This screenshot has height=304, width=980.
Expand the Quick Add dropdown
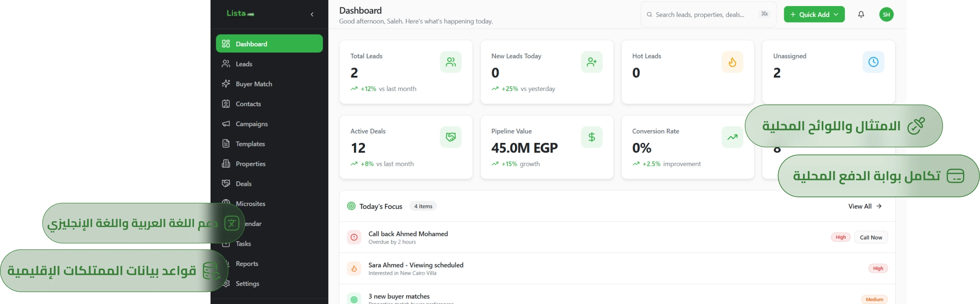[814, 14]
